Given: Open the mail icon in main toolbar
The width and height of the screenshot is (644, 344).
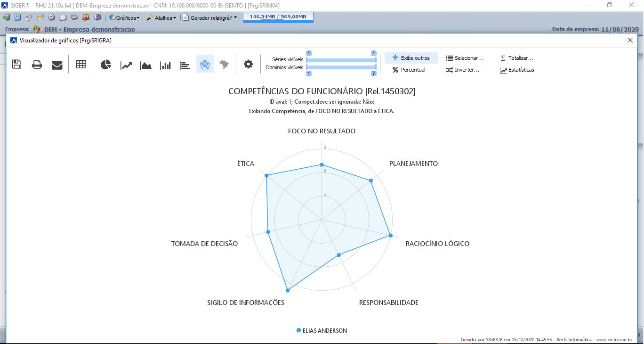Looking at the screenshot, I should [63, 17].
